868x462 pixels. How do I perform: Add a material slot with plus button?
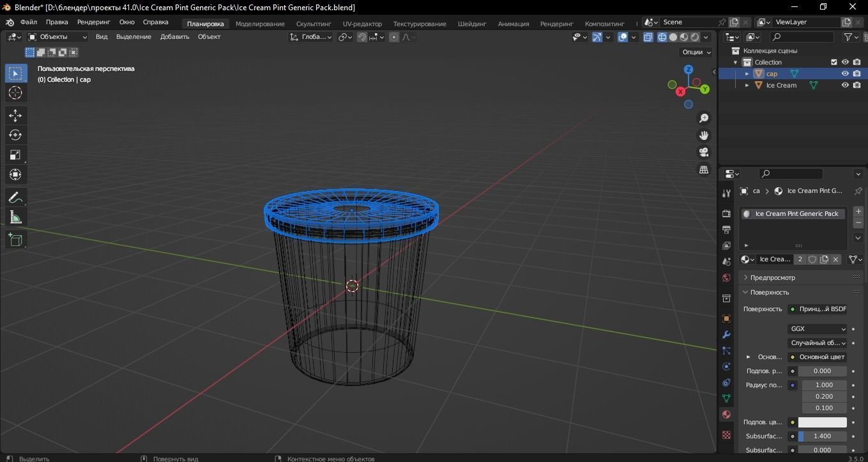[x=858, y=212]
